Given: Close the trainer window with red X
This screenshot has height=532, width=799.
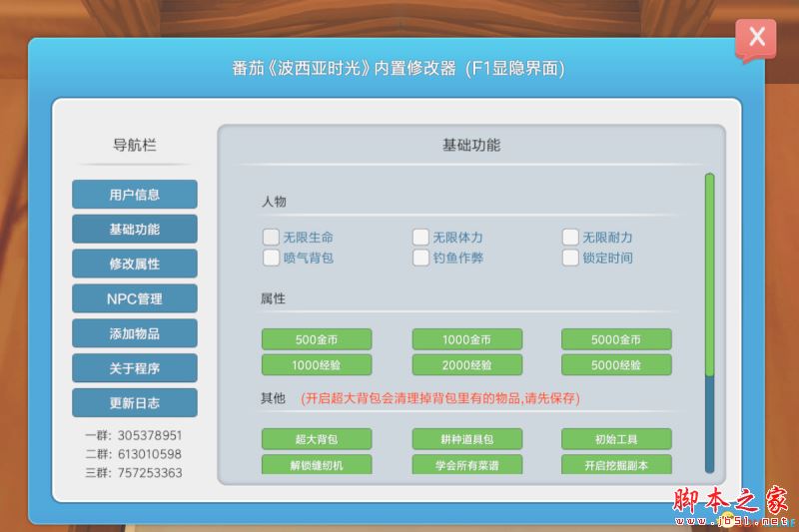Looking at the screenshot, I should coord(756,39).
